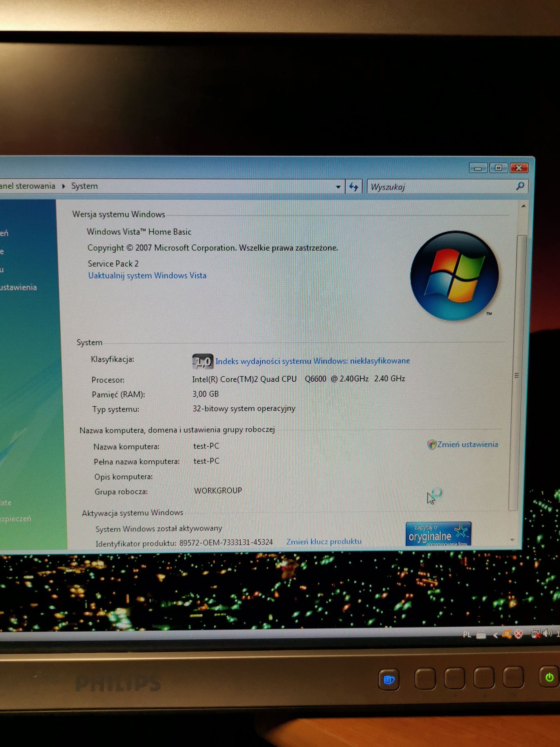Image resolution: width=560 pixels, height=747 pixels.
Task: Click the orange Avast tray icon
Action: (507, 634)
